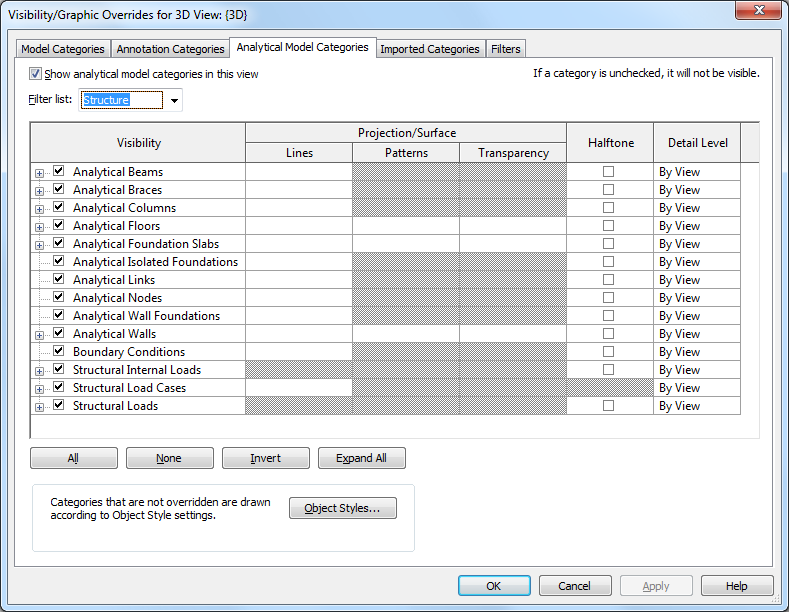
Task: Toggle Analytical Floors visibility checkbox
Action: point(58,224)
